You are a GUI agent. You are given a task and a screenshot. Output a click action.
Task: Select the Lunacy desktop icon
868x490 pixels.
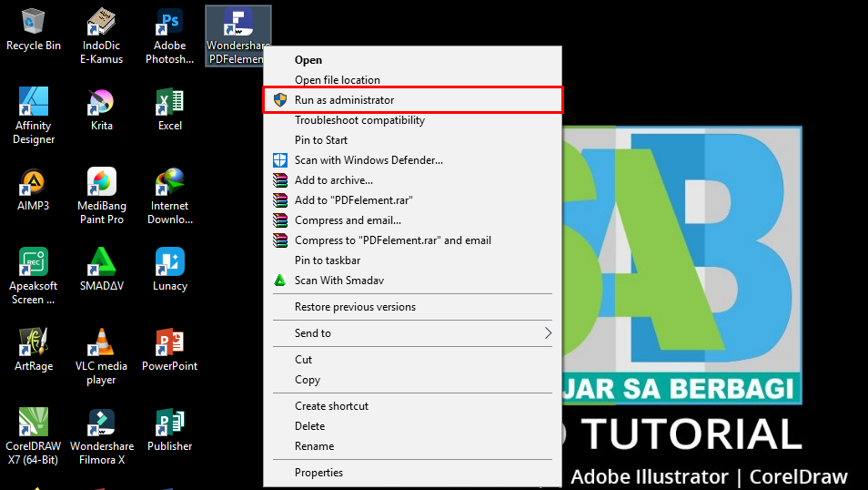pyautogui.click(x=169, y=270)
